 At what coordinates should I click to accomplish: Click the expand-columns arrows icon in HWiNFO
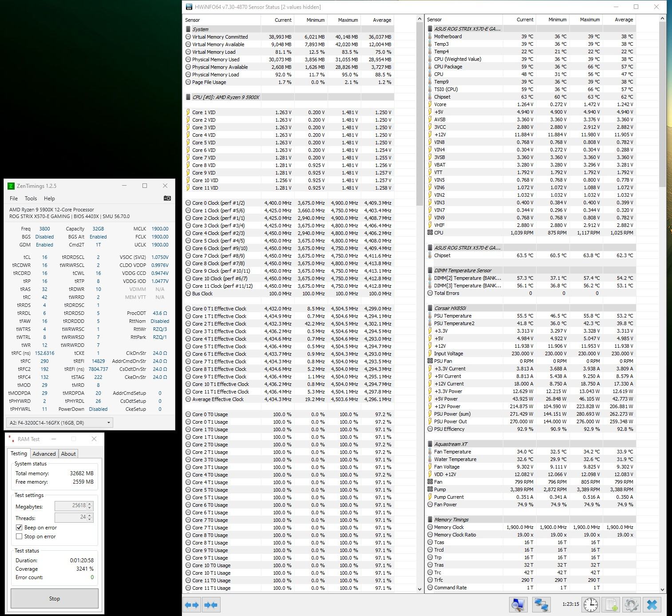coord(192,605)
